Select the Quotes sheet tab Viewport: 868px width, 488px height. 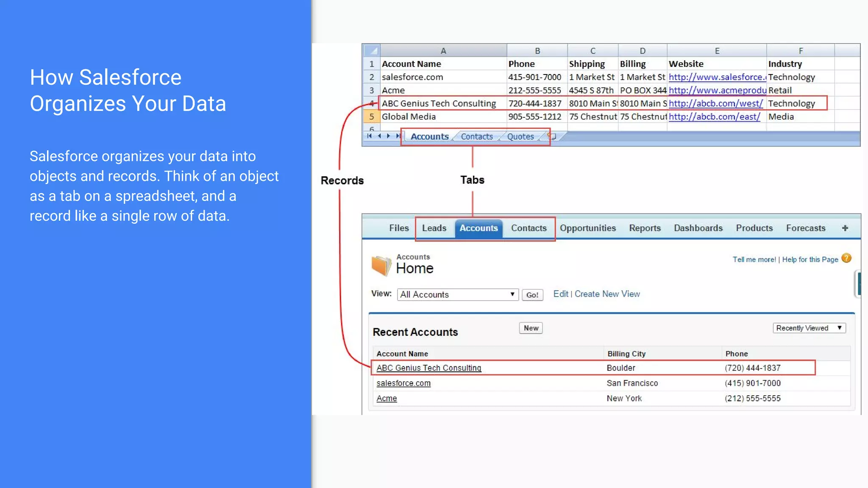coord(520,136)
